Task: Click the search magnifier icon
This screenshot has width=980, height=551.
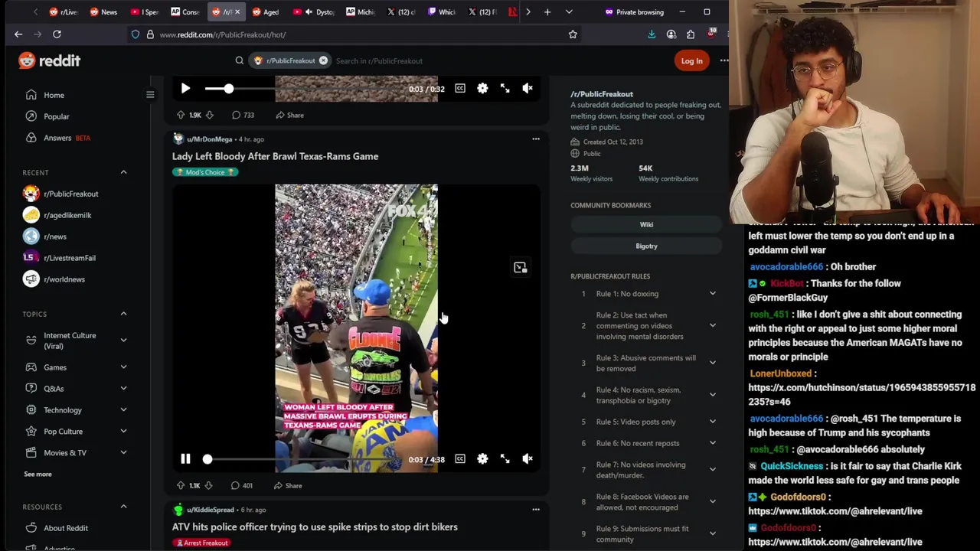Action: [240, 60]
